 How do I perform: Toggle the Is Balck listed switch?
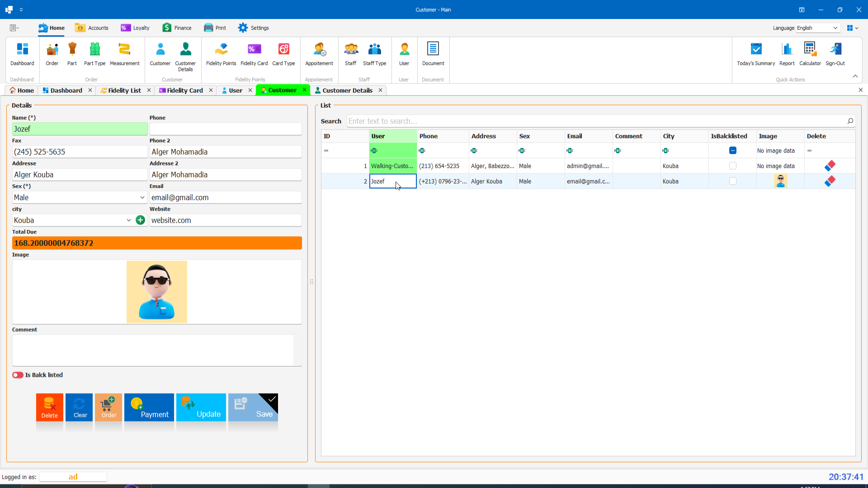(x=18, y=375)
